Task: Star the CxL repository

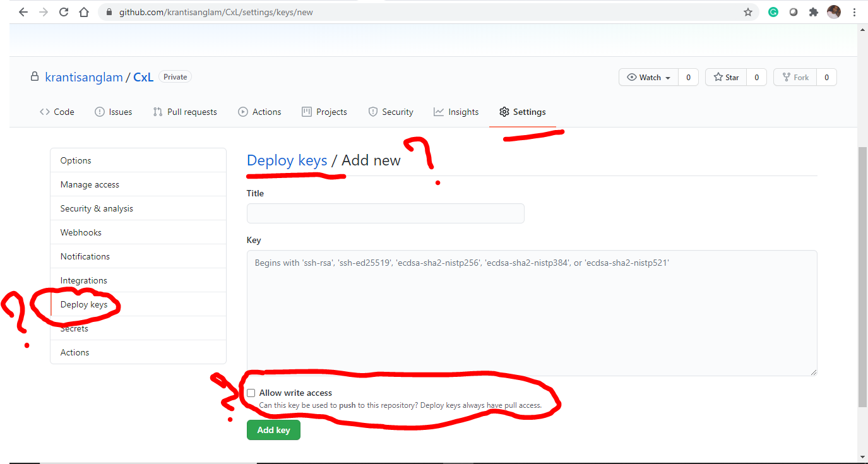Action: point(726,77)
